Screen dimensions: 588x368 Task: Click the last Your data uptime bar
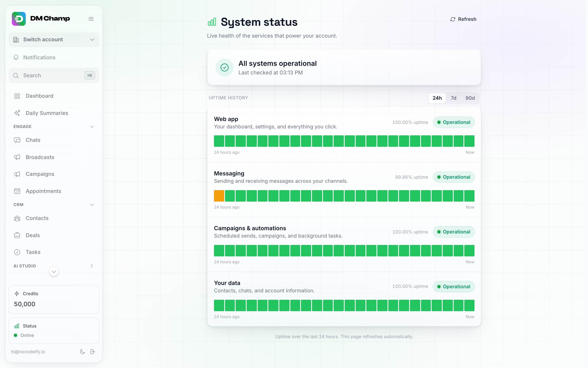click(x=469, y=305)
